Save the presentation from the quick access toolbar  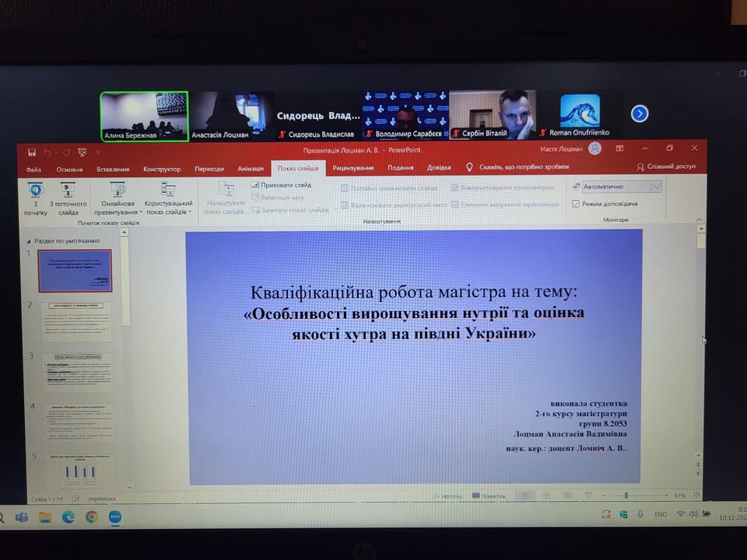click(x=32, y=152)
